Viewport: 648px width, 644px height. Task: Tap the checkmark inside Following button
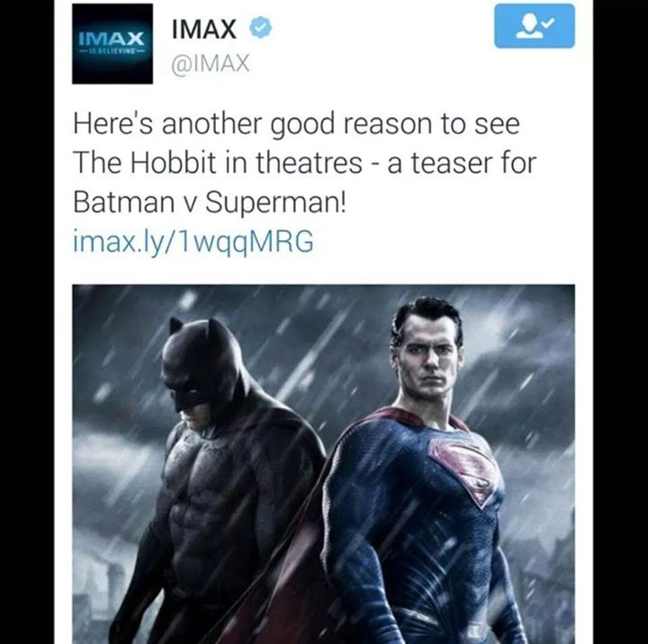click(x=547, y=23)
